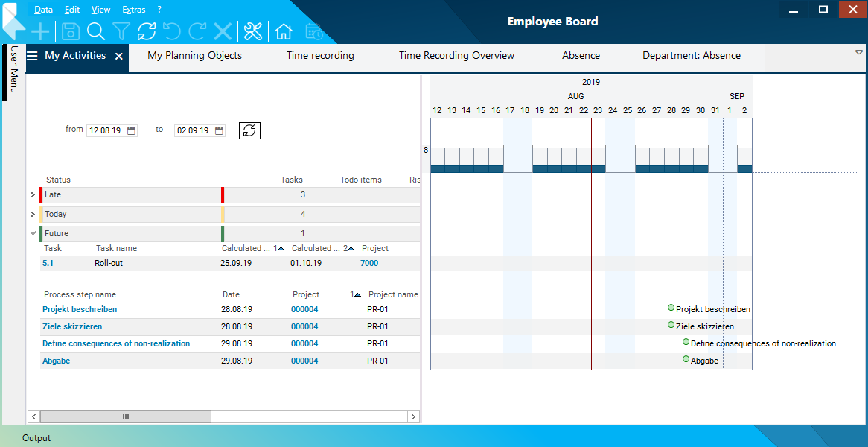
Task: Open the customizer tools icon
Action: point(253,31)
